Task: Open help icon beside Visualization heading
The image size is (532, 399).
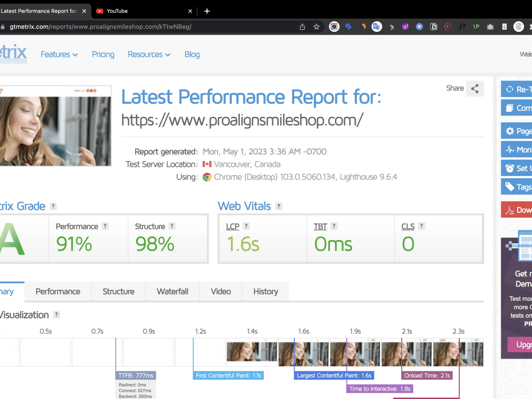Action: point(57,314)
